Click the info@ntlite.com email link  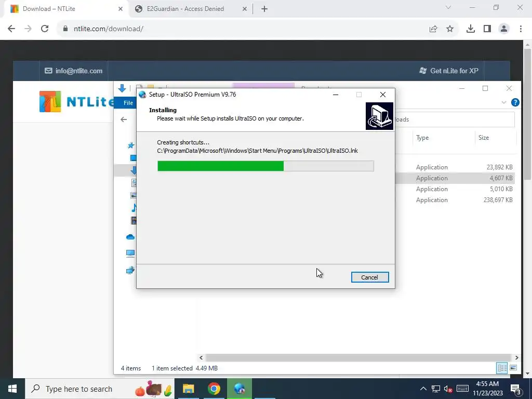click(74, 71)
